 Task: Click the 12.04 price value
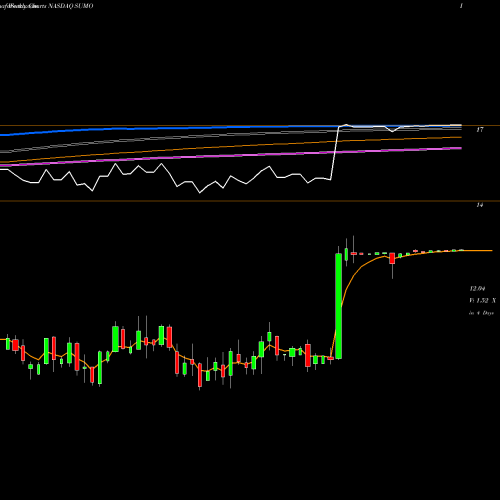click(477, 288)
